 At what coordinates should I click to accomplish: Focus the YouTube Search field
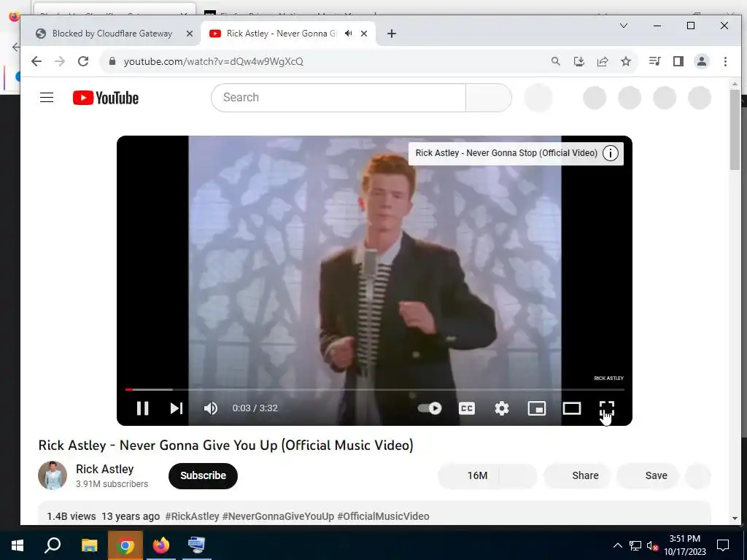[x=338, y=98]
